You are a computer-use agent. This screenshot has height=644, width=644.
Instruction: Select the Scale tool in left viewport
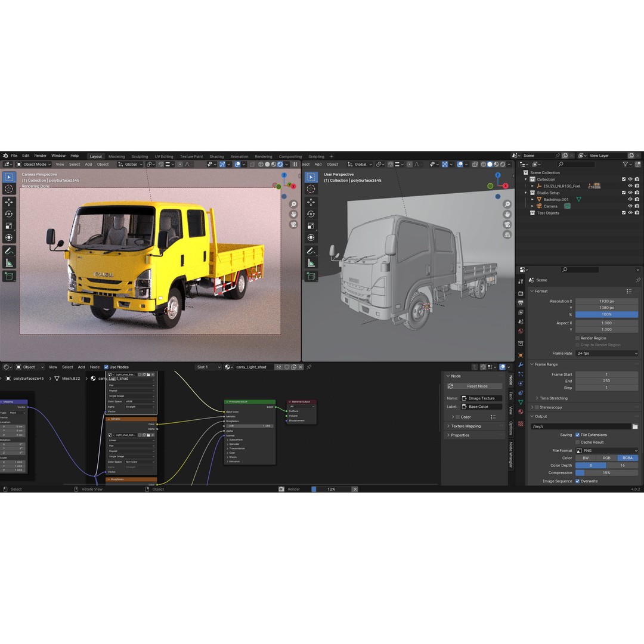[x=9, y=226]
